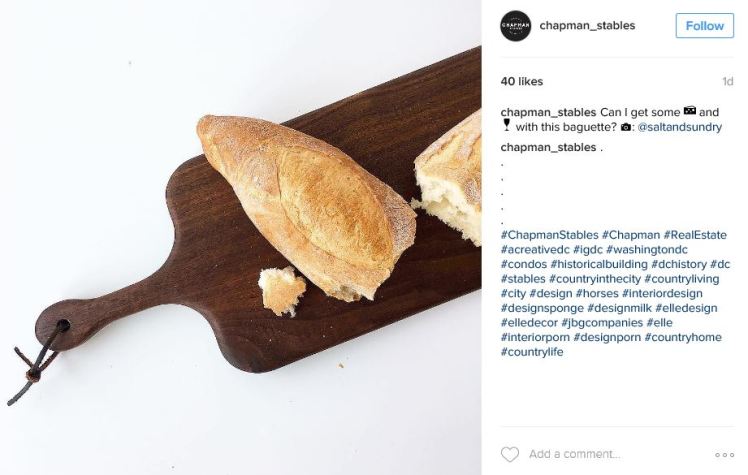Click the 1d post timestamp
The height and width of the screenshot is (475, 748).
727,82
